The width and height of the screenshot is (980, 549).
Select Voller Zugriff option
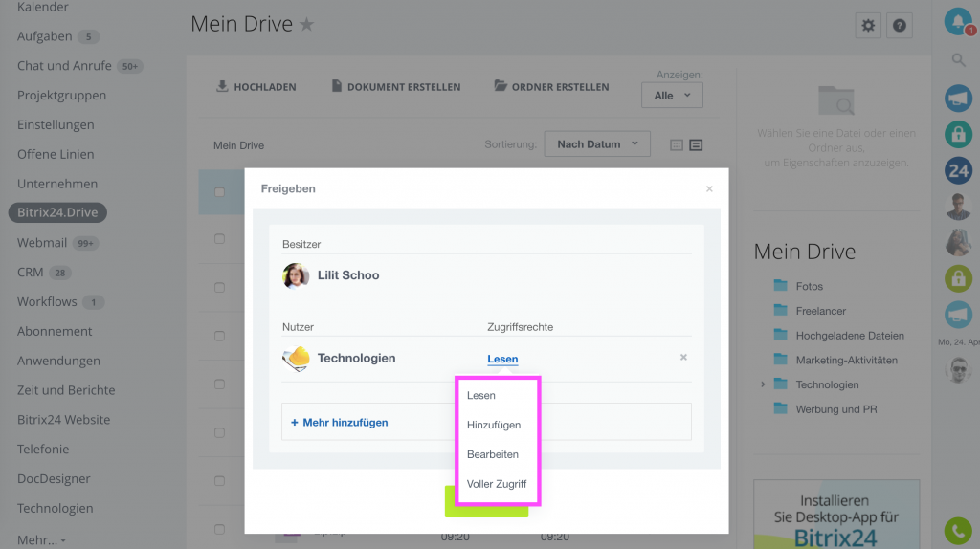click(497, 484)
